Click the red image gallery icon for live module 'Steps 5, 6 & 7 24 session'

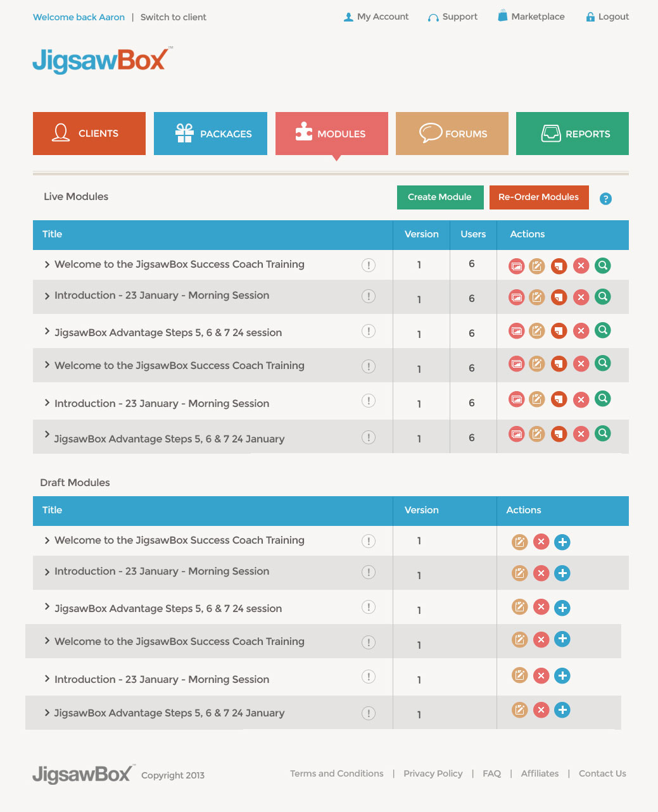point(517,330)
